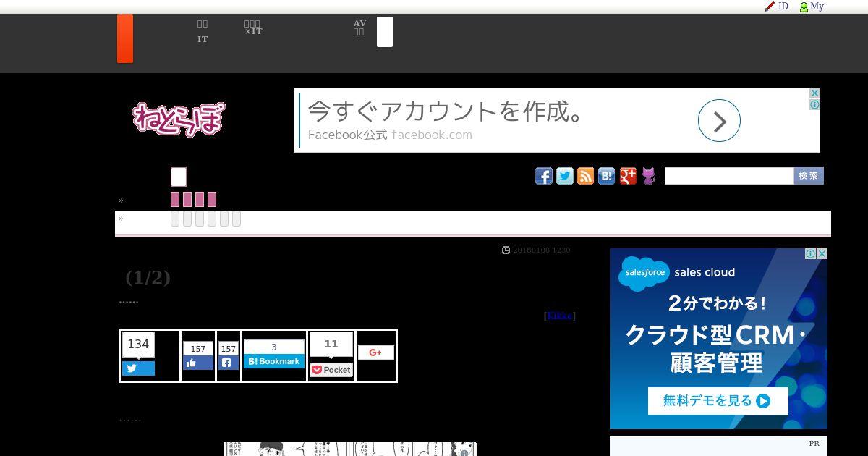Click the purple cat icon beside search
The image size is (868, 456).
[649, 176]
